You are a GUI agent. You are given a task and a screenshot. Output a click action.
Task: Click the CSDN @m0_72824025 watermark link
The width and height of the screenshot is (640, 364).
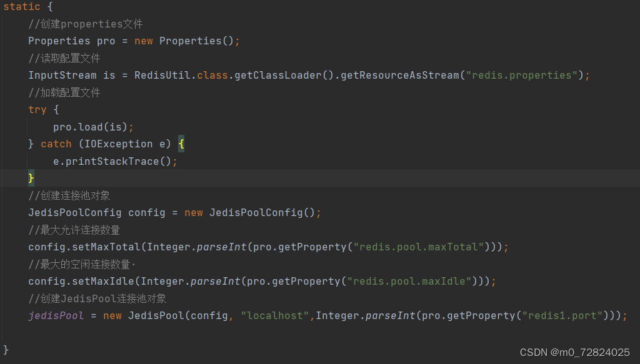tap(574, 352)
